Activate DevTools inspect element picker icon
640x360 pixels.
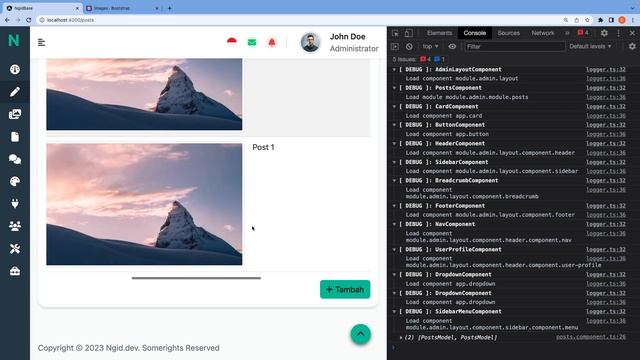coord(395,33)
